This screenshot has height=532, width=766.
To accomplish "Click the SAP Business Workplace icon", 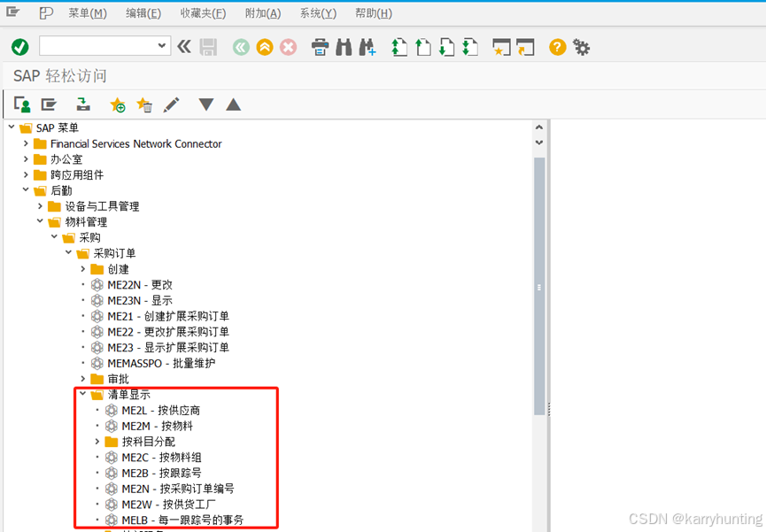I will coord(83,104).
